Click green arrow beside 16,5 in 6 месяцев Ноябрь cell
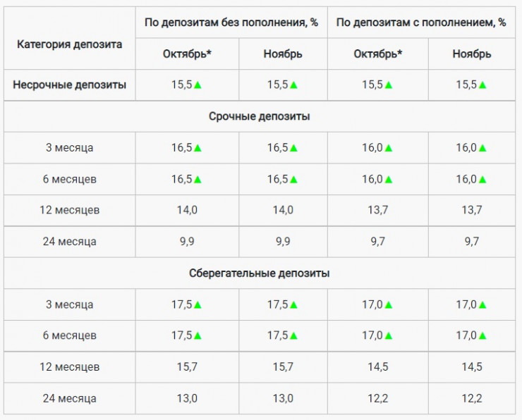This screenshot has width=522, height=420. click(x=293, y=180)
